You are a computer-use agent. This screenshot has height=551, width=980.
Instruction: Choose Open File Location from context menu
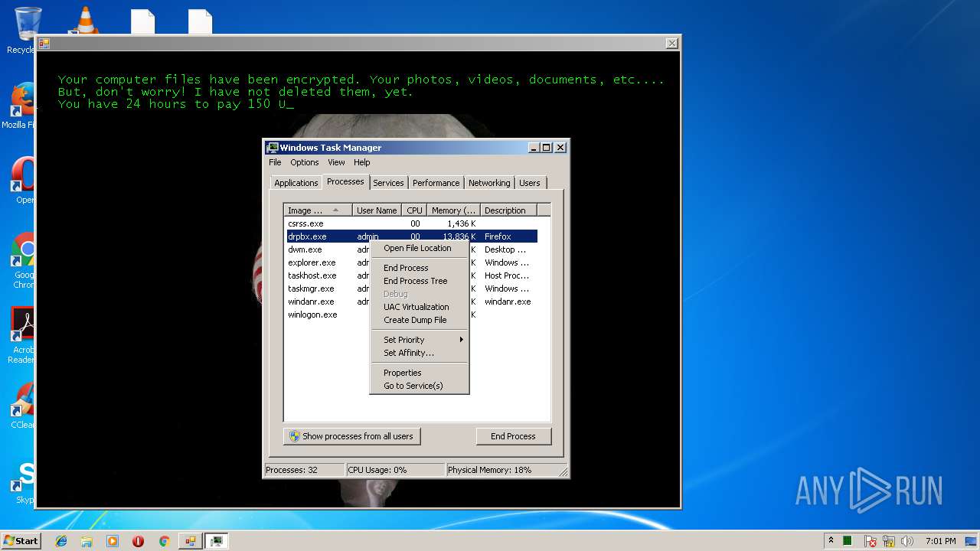[x=419, y=248]
